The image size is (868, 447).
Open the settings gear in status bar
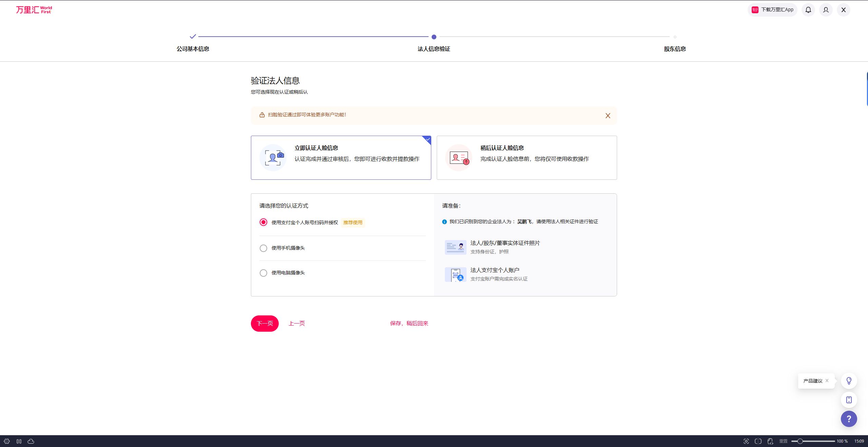point(7,441)
